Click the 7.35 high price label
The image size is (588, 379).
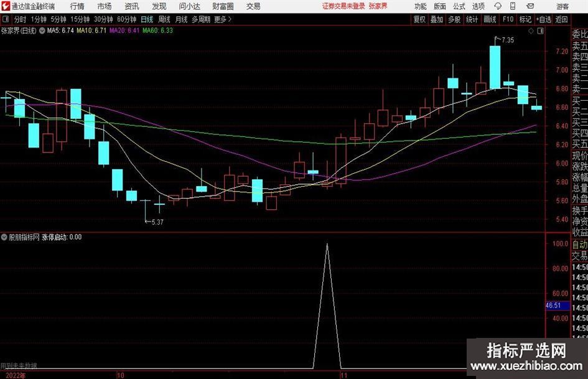[x=507, y=40]
